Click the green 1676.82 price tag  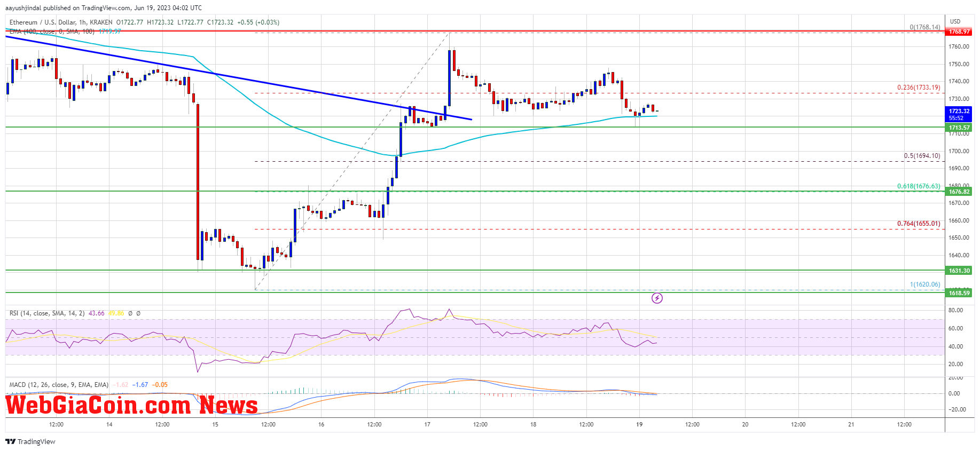point(959,192)
